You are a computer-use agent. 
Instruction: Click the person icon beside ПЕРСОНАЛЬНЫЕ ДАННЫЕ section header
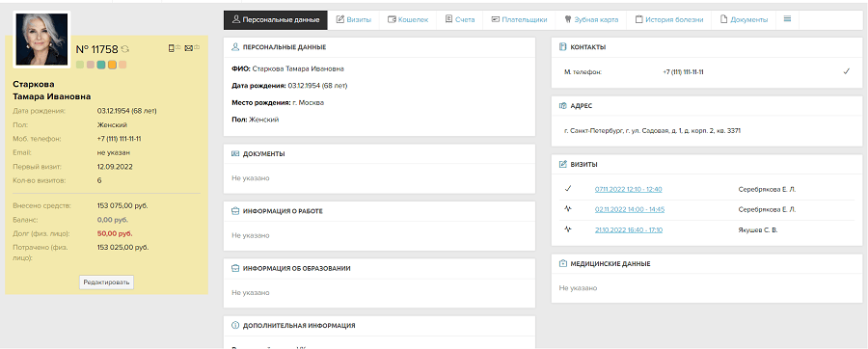235,47
